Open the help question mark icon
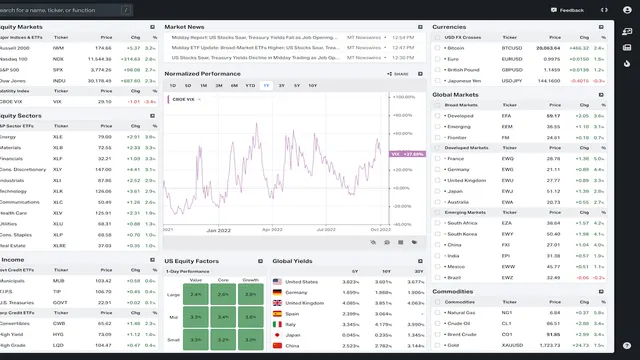Screen dimensions: 640x360 click(627, 346)
